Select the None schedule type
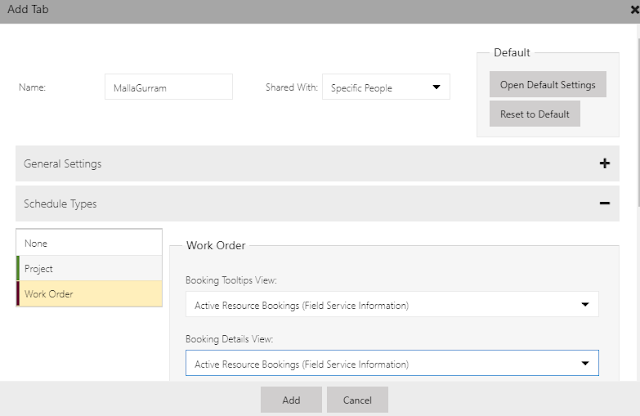 [90, 243]
